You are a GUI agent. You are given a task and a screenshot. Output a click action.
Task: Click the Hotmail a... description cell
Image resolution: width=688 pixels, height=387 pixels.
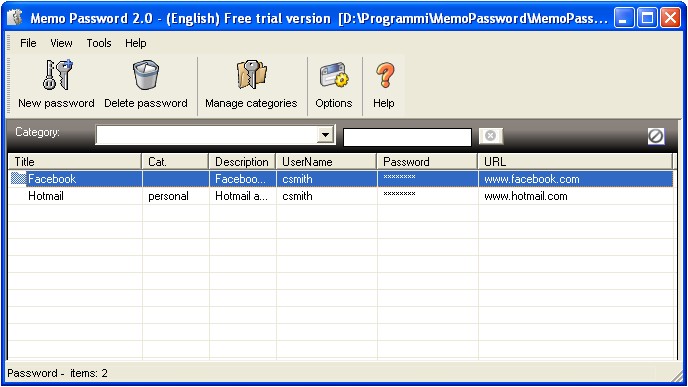(241, 196)
